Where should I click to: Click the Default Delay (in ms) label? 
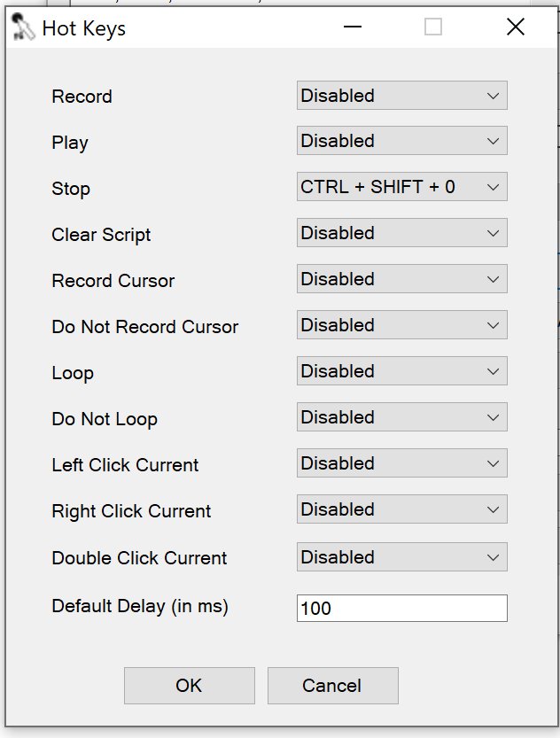(140, 607)
